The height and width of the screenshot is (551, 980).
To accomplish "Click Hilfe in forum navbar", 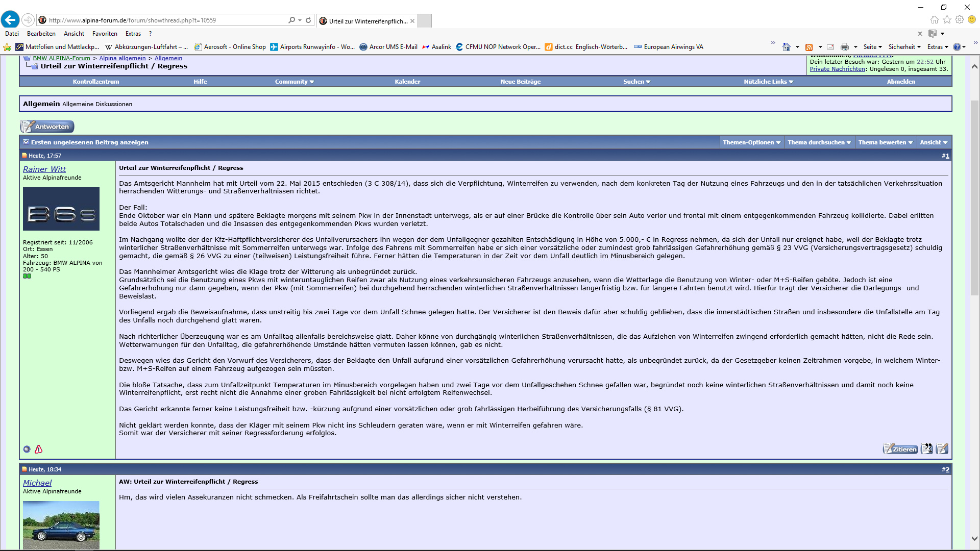I will tap(200, 82).
